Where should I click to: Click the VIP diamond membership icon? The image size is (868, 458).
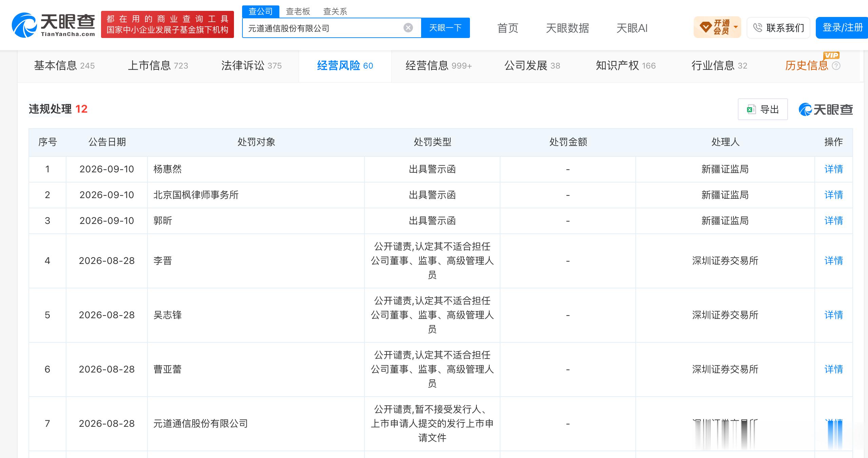(705, 27)
